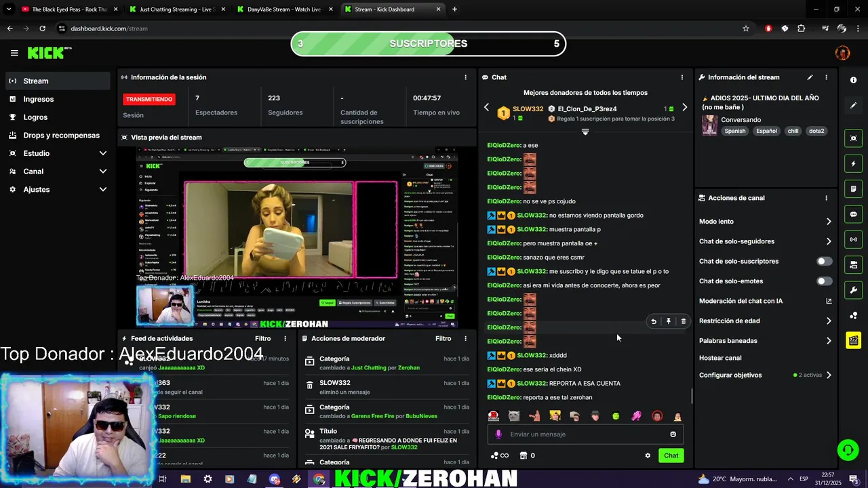Click the chill stream tag
Viewport: 868px width, 488px height.
[793, 131]
